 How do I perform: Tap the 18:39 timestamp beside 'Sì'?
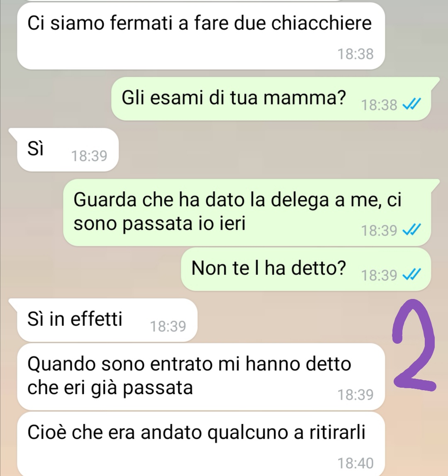89,156
